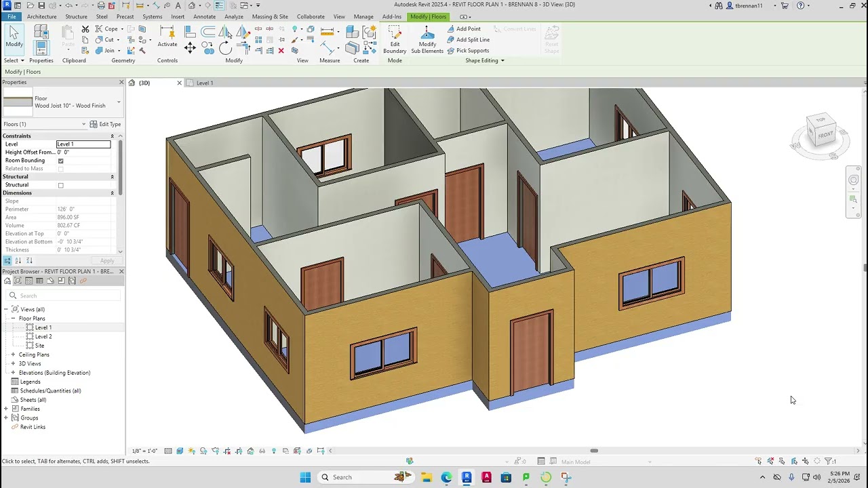868x488 pixels.
Task: Open the Floors (1) filter dropdown
Action: click(84, 124)
